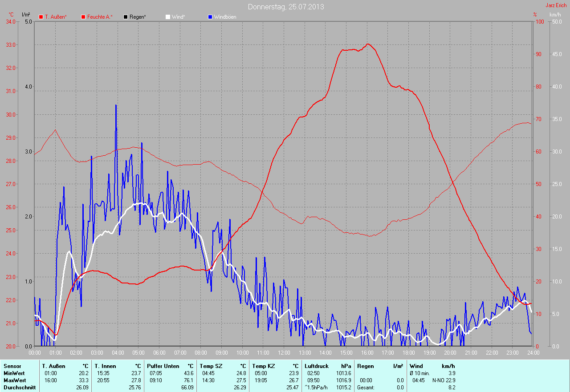Select the Regen legend label

(x=138, y=17)
